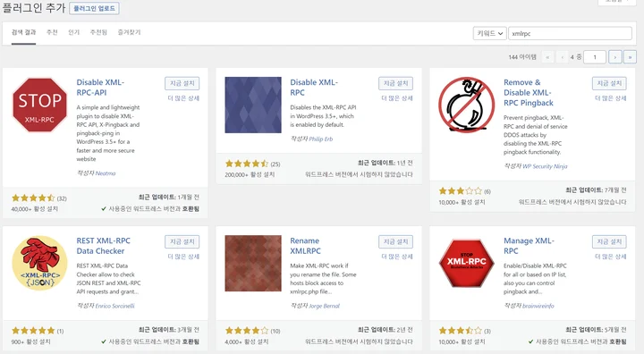Click 200,000+ 활성 설치 text
Viewport: 644px width, 354px height.
tap(250, 174)
